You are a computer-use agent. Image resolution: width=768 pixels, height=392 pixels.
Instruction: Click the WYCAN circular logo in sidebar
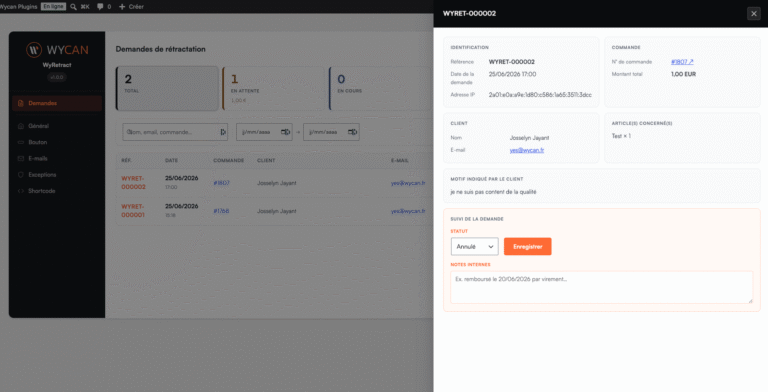click(34, 49)
